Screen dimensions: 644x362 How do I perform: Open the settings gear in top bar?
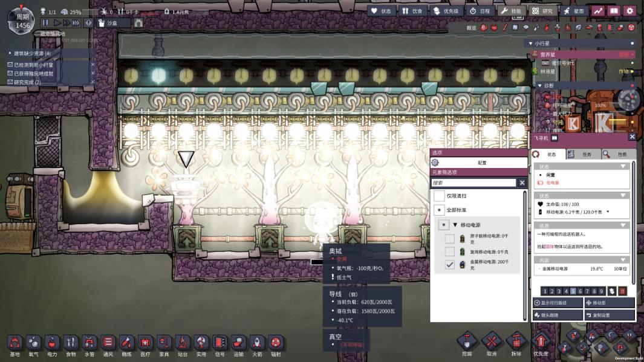(629, 11)
